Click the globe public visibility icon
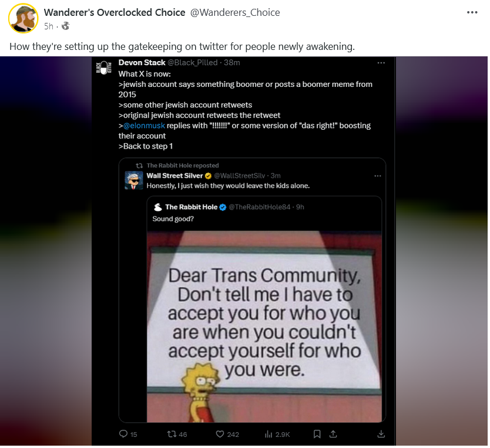 pos(65,26)
